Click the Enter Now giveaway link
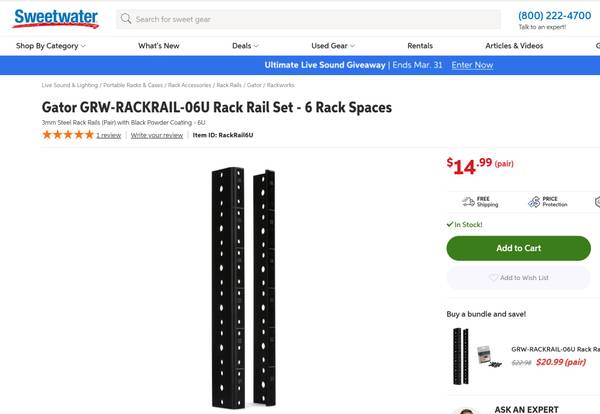Screen dimensions: 600x414 click(472, 65)
